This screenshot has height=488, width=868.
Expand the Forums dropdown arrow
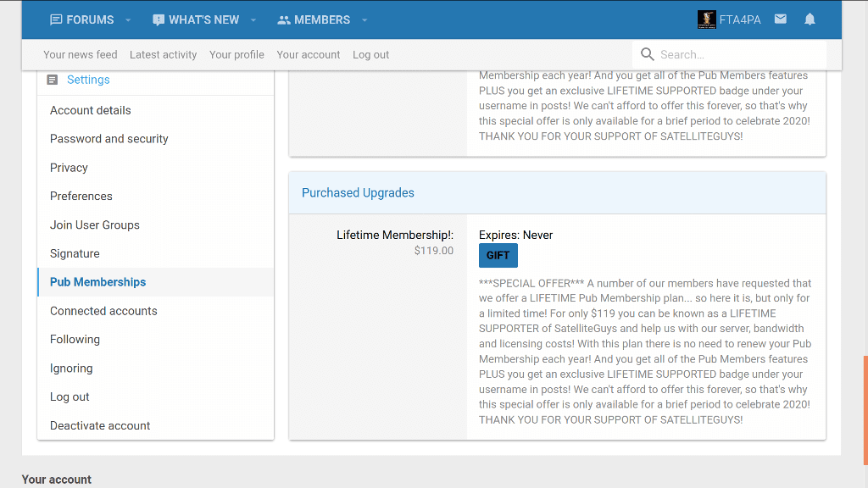pyautogui.click(x=128, y=19)
